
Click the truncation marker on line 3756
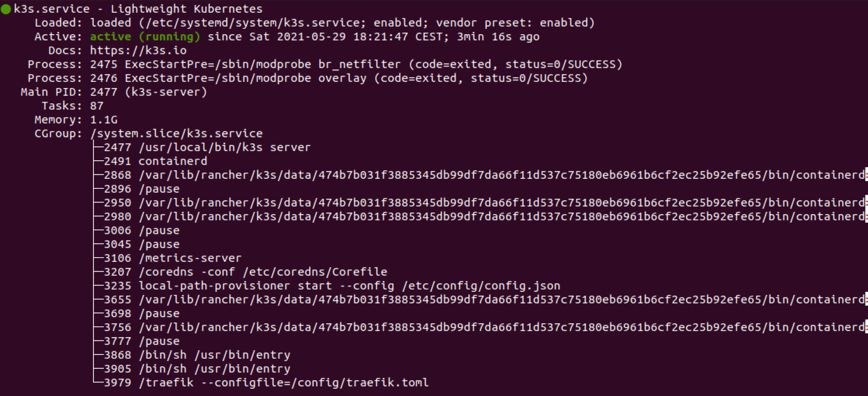(866, 327)
